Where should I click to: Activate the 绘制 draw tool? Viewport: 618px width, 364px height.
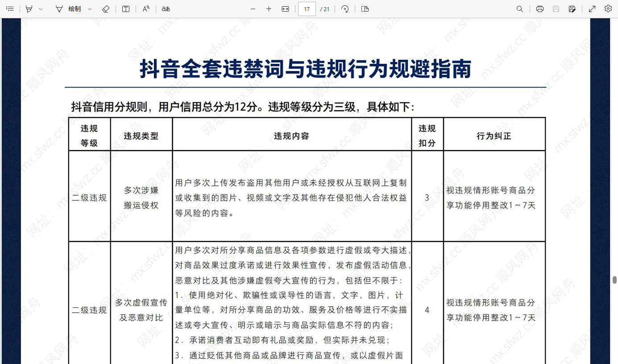(74, 8)
